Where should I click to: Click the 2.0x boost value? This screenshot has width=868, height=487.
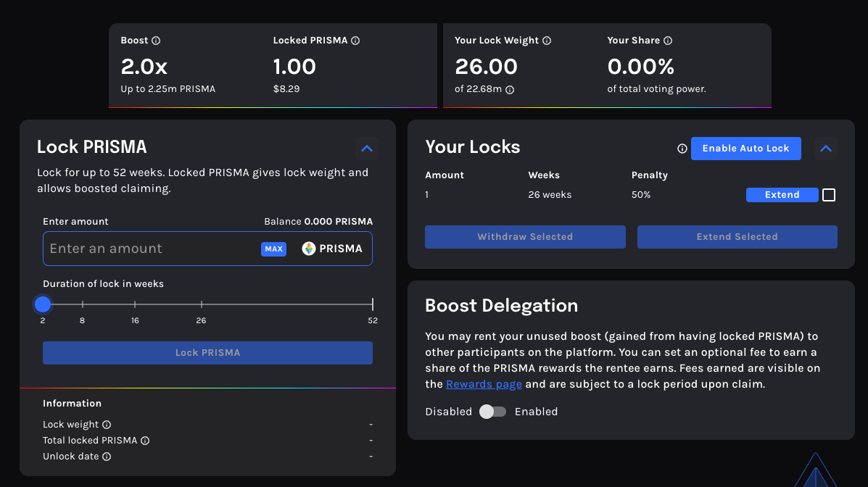[x=144, y=67]
